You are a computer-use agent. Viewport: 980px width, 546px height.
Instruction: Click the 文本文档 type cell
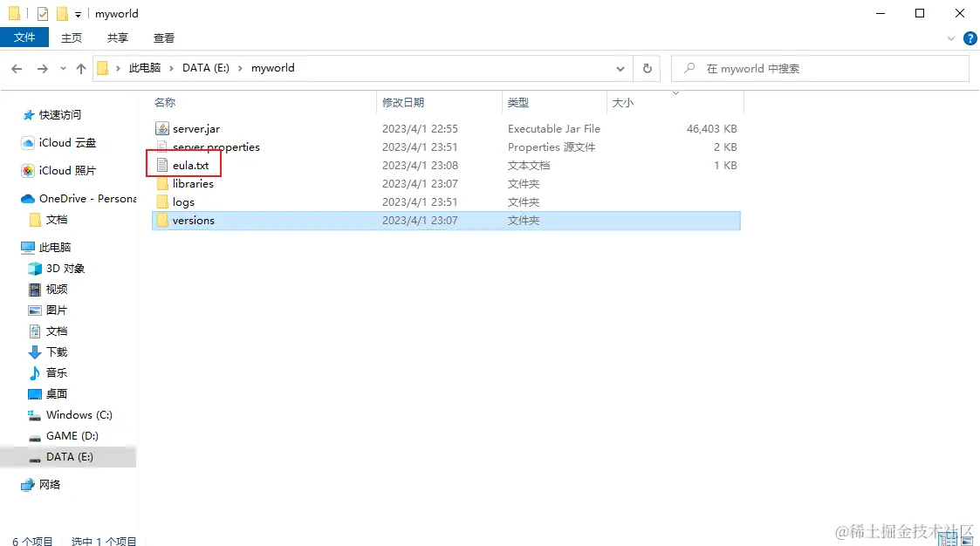(x=529, y=166)
